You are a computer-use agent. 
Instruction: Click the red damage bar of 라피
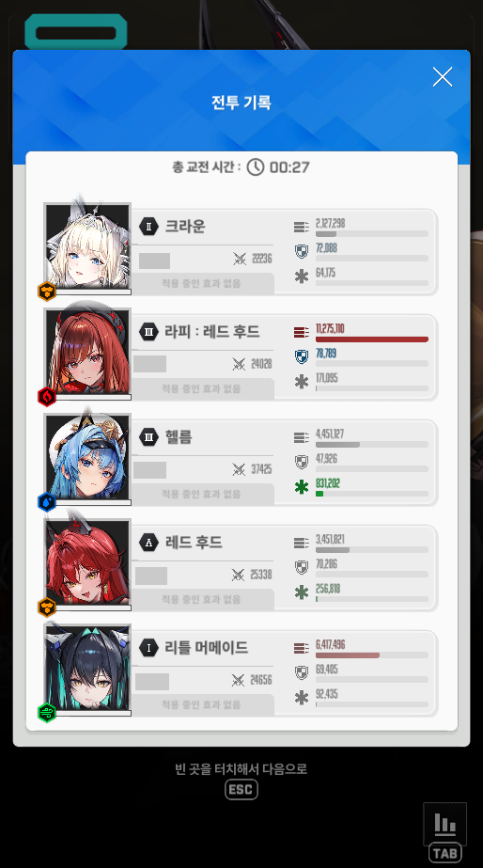tap(372, 339)
